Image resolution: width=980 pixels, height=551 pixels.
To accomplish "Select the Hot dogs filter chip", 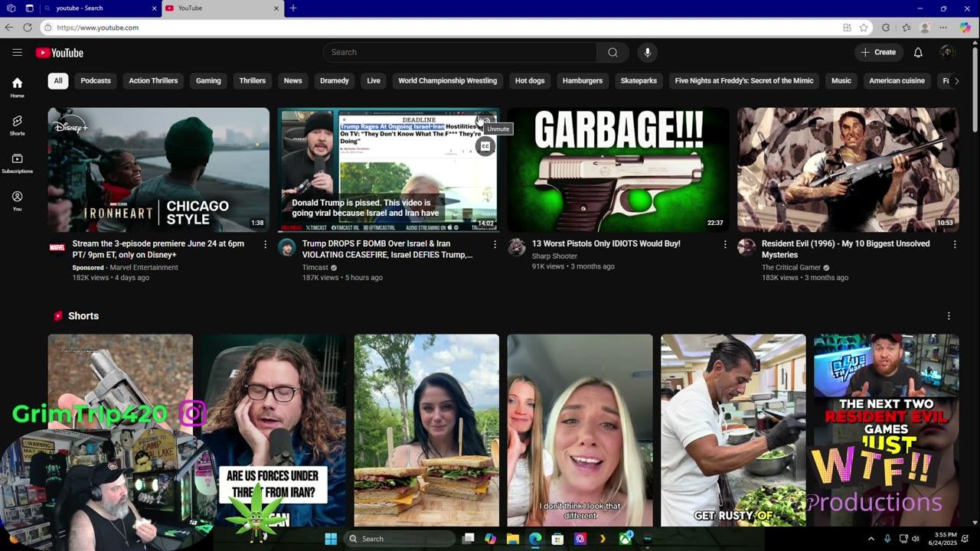I will [530, 80].
